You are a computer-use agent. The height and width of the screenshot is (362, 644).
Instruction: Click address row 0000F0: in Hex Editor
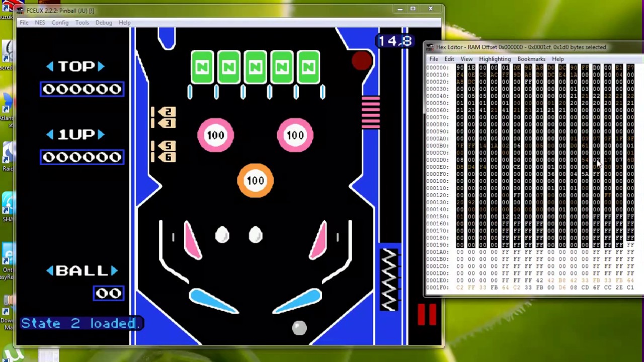pyautogui.click(x=437, y=174)
